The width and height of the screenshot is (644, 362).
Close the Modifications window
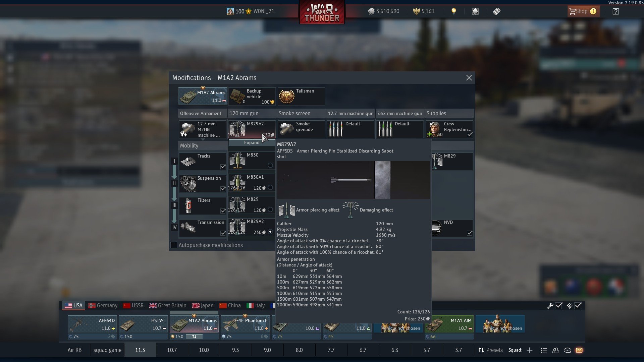[x=469, y=78]
